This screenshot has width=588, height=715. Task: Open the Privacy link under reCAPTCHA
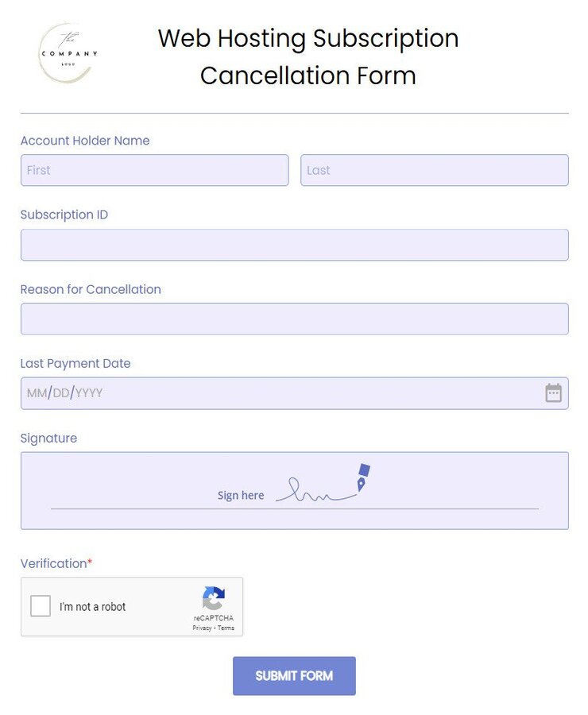[x=201, y=628]
